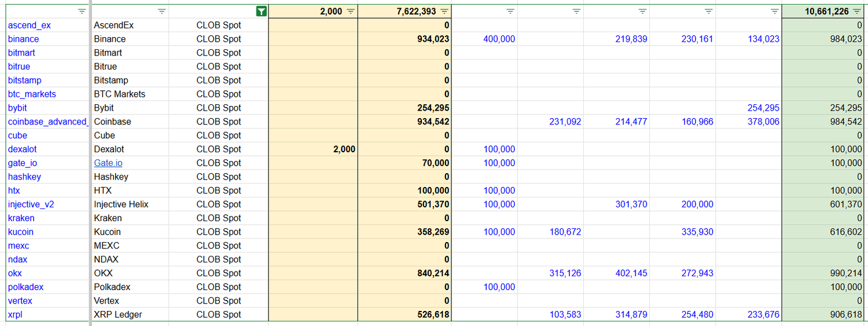868x326 pixels.
Task: Select the Bybit 254,295 blue value cell
Action: click(762, 108)
